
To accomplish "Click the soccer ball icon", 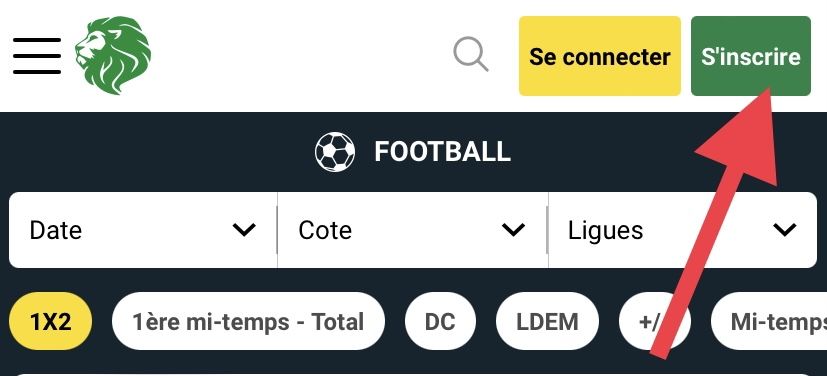I will pos(335,152).
